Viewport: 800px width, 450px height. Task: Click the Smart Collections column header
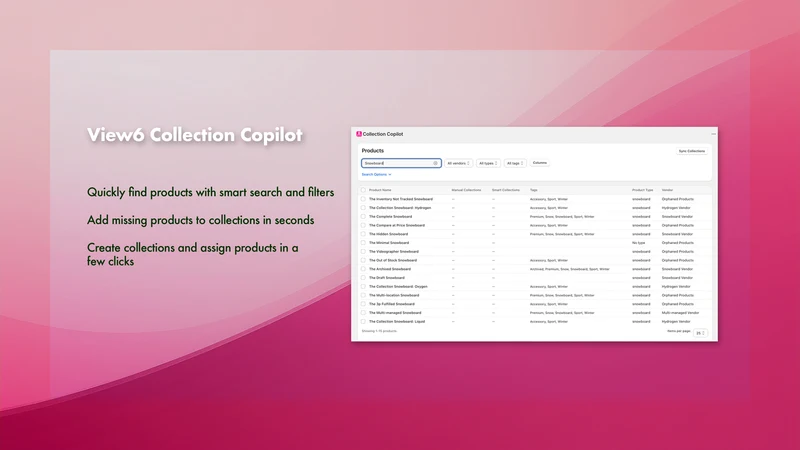[506, 190]
